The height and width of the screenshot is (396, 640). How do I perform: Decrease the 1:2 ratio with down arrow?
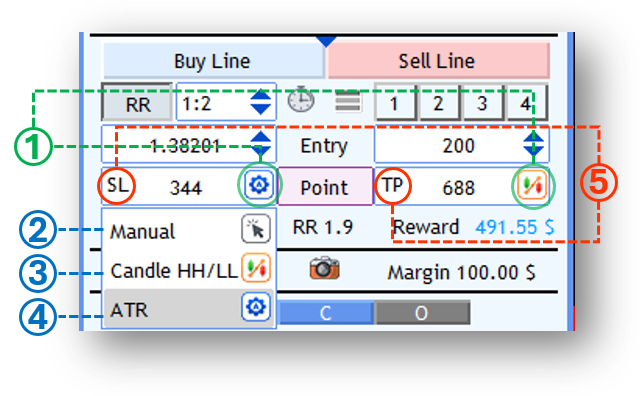pyautogui.click(x=261, y=109)
